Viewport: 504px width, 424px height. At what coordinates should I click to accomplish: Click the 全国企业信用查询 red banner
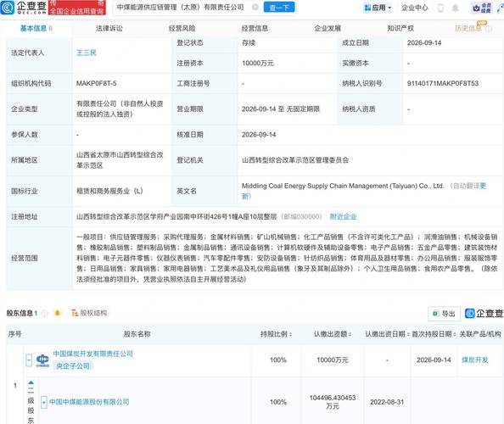[77, 8]
